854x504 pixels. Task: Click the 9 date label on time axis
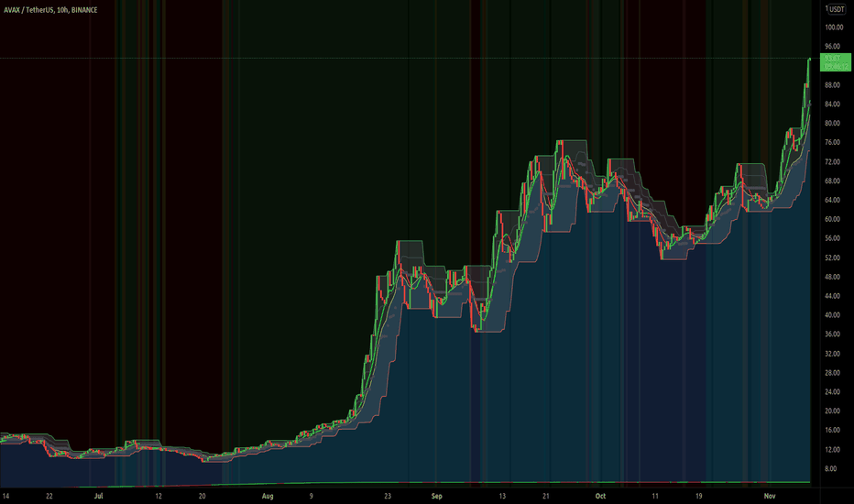pos(311,496)
